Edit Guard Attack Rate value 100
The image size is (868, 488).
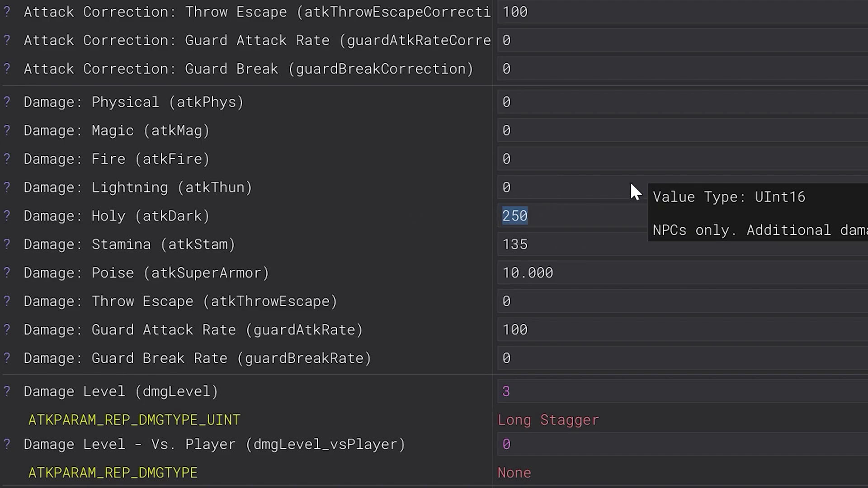pyautogui.click(x=515, y=330)
